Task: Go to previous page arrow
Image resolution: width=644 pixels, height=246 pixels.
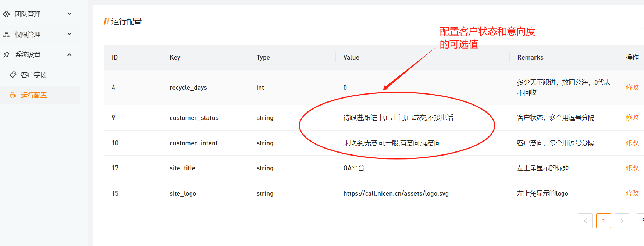Action: 585,221
